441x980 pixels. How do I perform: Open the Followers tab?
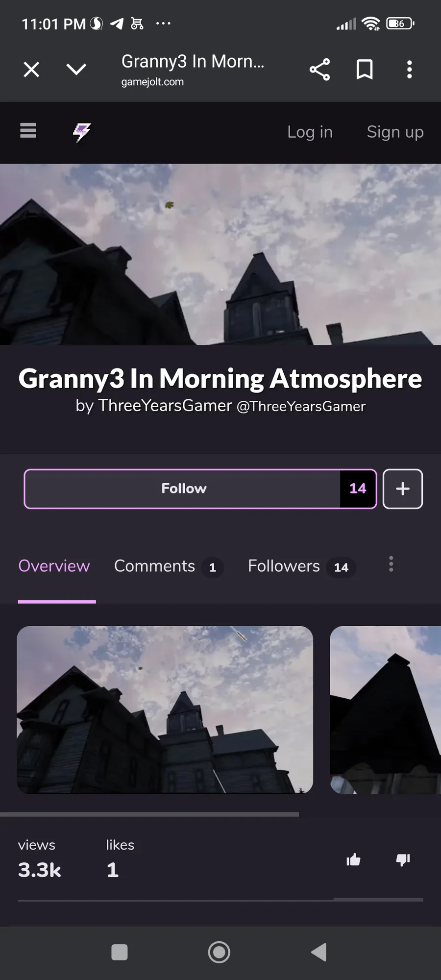(301, 566)
